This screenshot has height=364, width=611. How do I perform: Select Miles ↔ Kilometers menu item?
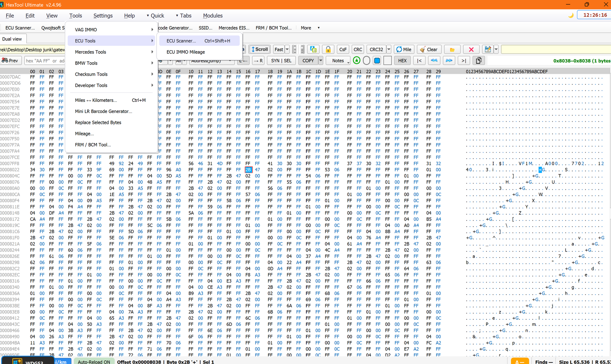pos(112,100)
